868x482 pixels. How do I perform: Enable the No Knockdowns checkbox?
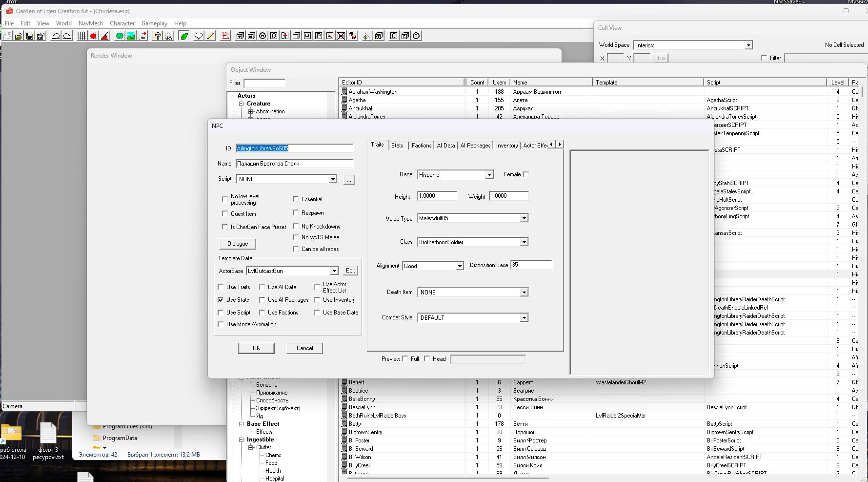click(x=296, y=226)
